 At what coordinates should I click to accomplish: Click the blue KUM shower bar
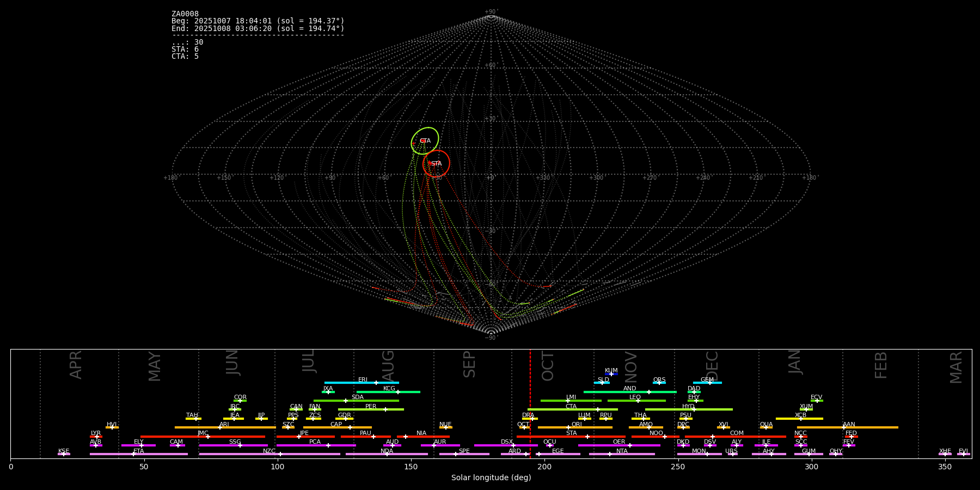tap(611, 374)
